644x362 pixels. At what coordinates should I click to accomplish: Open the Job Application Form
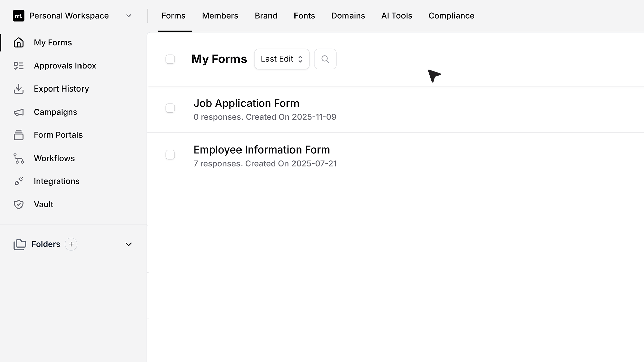246,103
